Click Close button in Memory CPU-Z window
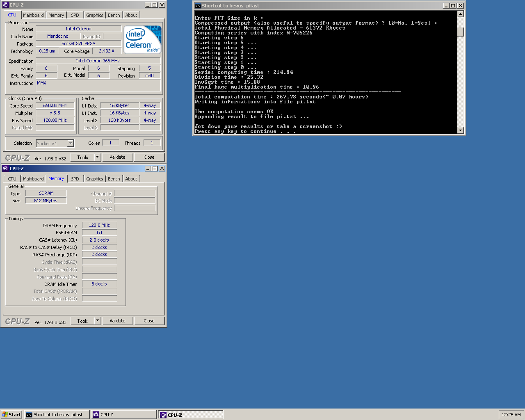 149,321
